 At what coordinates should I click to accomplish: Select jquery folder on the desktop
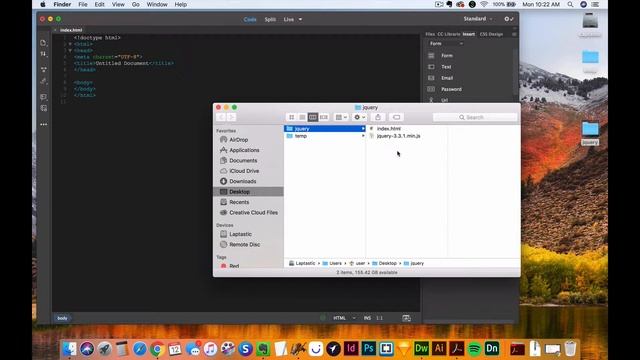click(590, 133)
